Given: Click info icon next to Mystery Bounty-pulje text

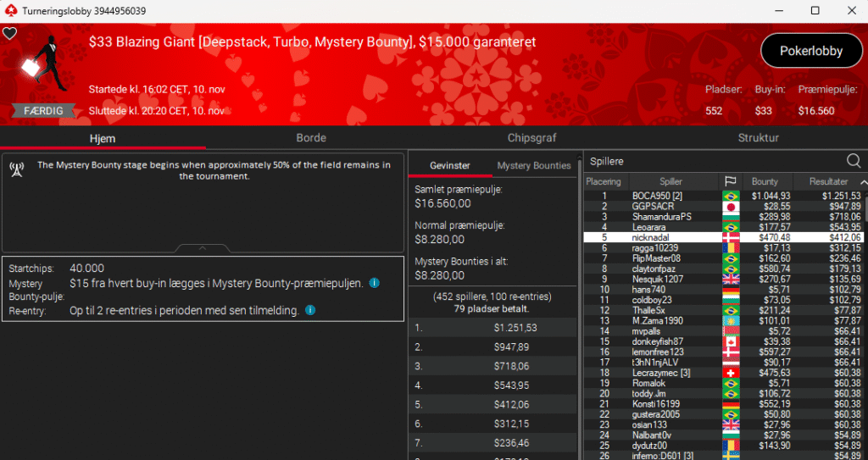Looking at the screenshot, I should click(374, 283).
